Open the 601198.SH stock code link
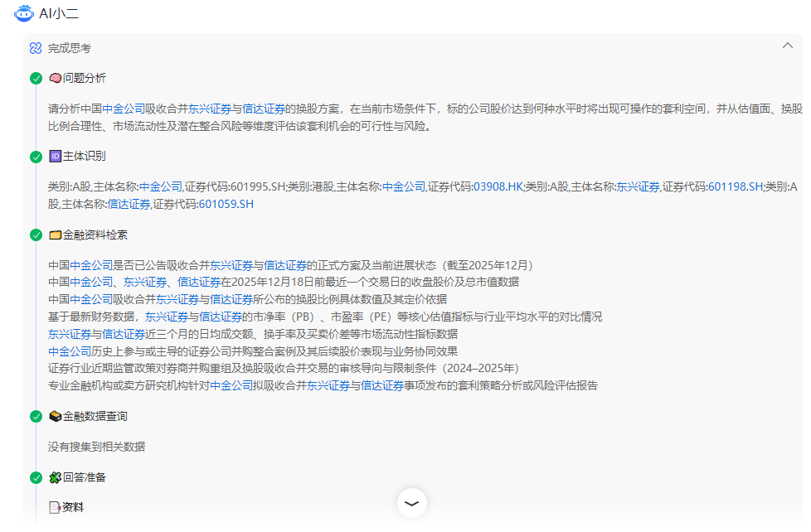The width and height of the screenshot is (811, 532). 736,186
